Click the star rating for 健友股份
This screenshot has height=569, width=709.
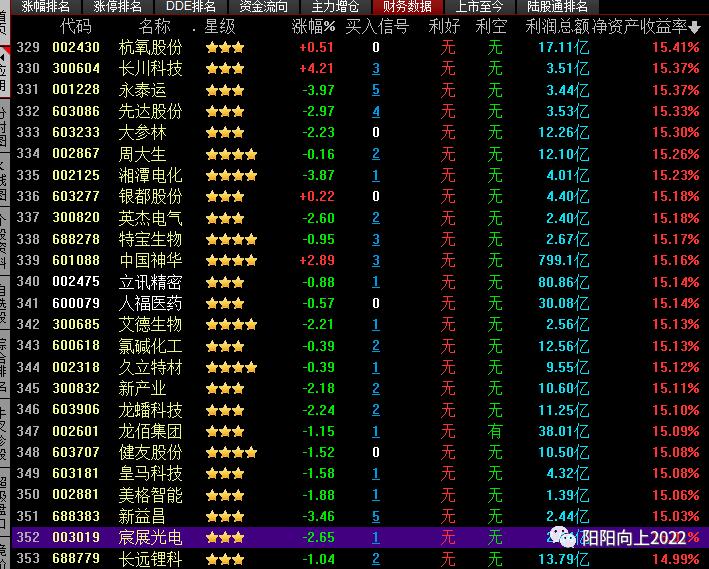point(231,452)
